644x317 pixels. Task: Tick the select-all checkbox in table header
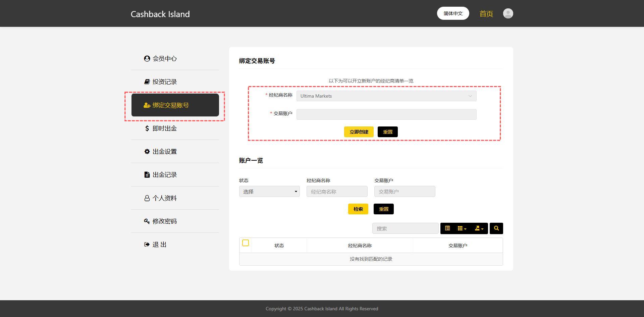pos(246,243)
